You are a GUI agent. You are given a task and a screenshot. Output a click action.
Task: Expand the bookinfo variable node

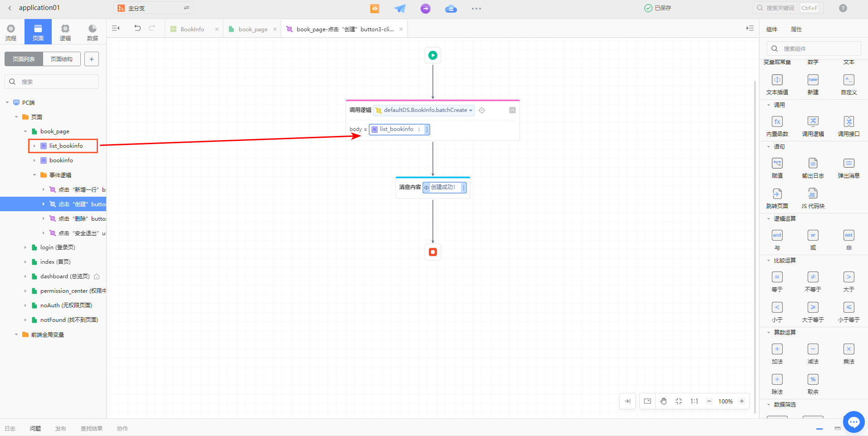coord(34,160)
